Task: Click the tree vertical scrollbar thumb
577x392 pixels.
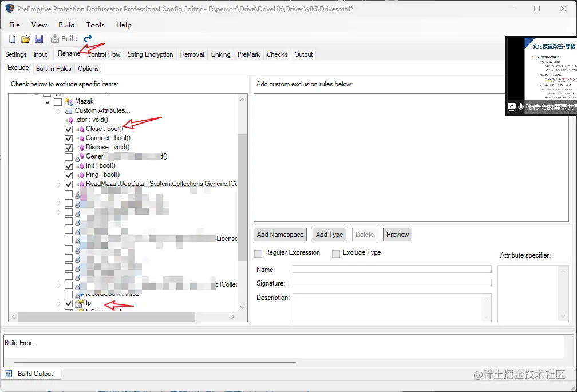Action: [x=242, y=197]
